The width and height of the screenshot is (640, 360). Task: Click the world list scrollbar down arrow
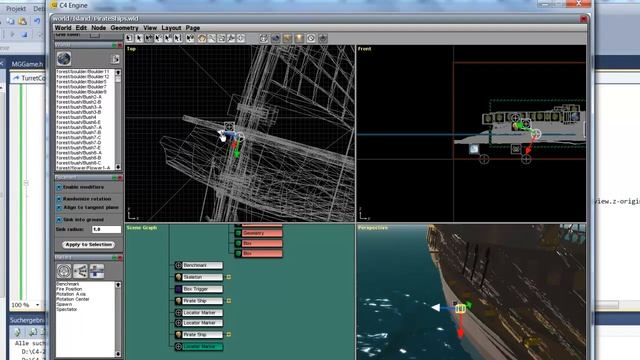[118, 167]
